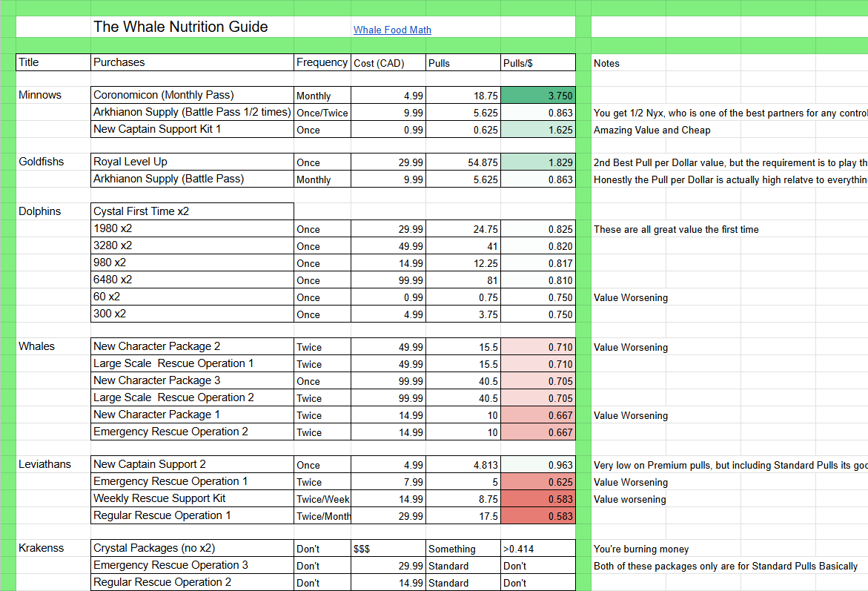Click the 'Pulls/$' header cell

point(538,62)
